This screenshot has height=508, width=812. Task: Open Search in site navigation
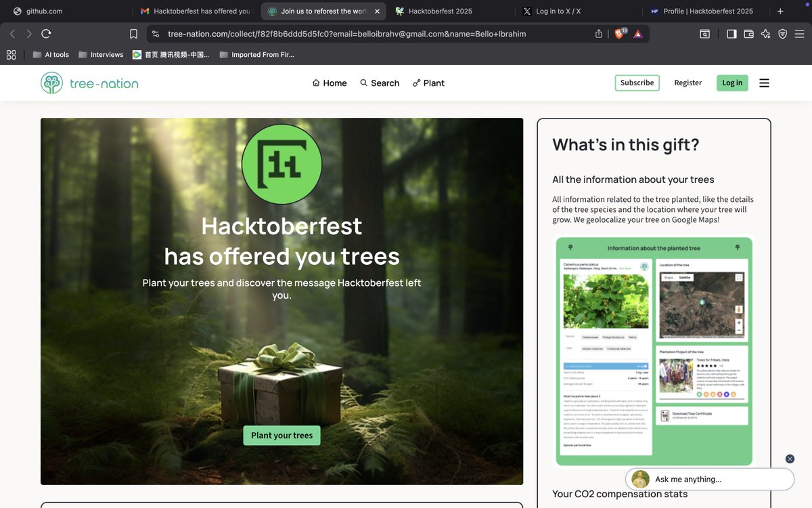[380, 83]
